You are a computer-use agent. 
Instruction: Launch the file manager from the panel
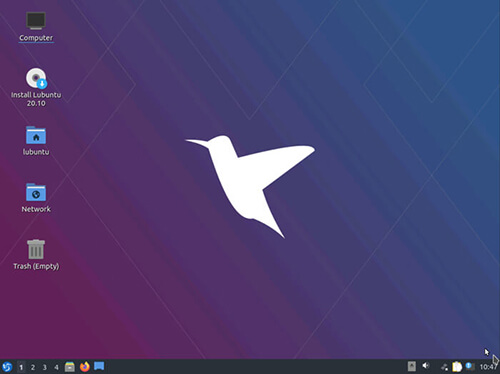click(70, 367)
